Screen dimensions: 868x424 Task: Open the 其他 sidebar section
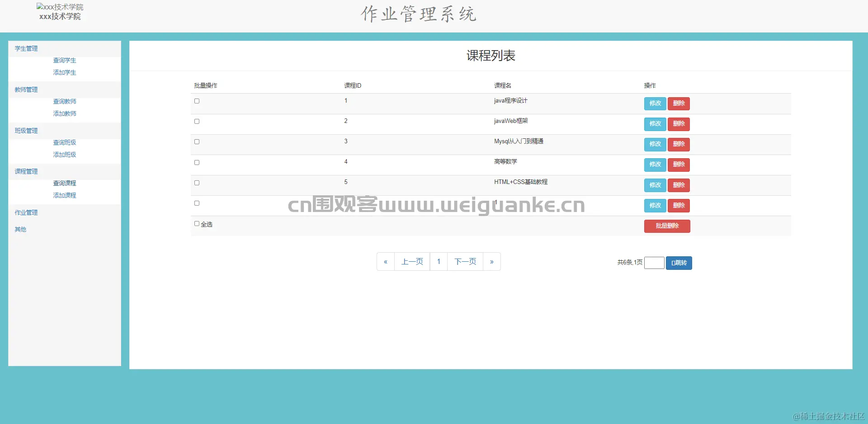[x=20, y=230]
